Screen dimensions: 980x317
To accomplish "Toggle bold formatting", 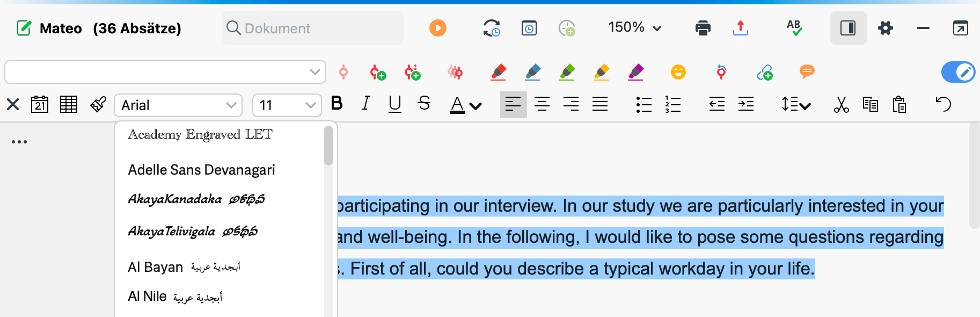I will point(337,103).
